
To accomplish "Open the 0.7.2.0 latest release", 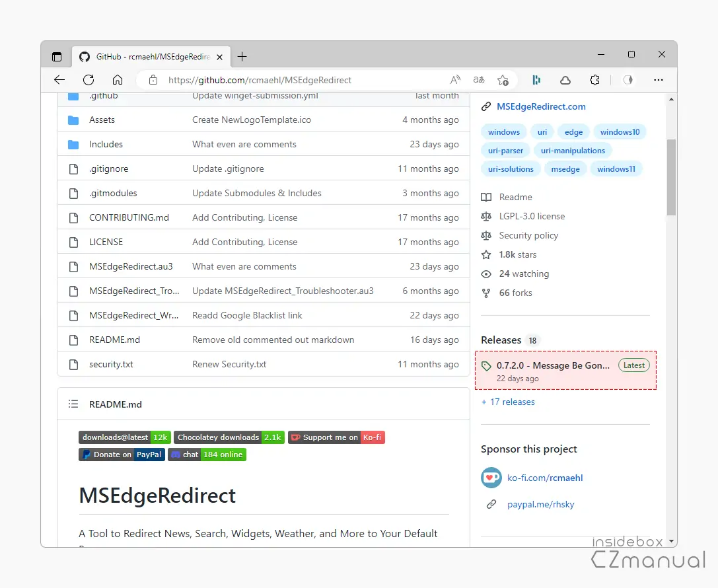I will tap(553, 365).
